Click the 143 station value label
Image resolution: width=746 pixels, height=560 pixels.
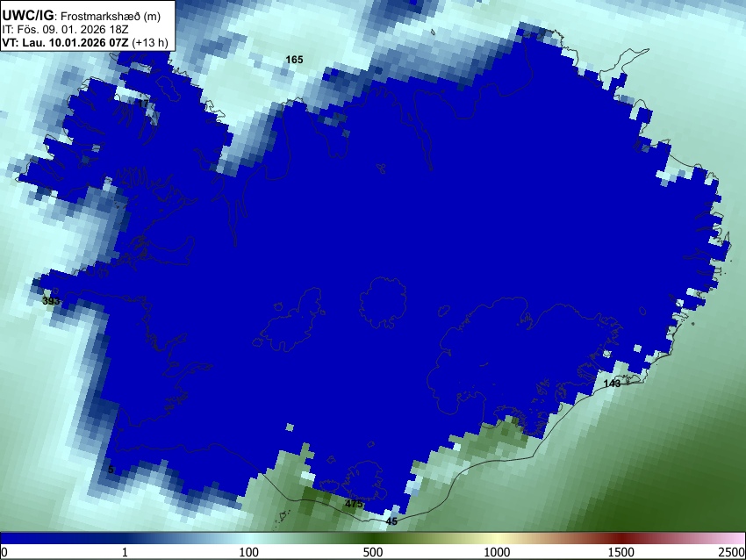(x=612, y=384)
